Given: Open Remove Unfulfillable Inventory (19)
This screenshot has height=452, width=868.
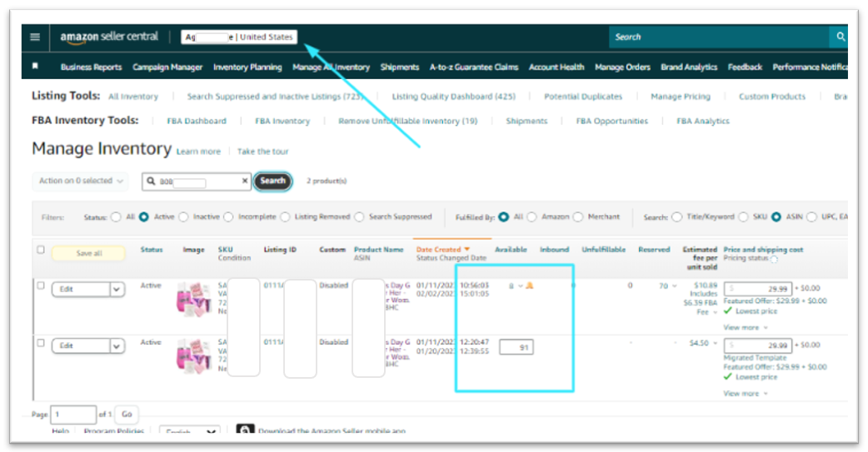Looking at the screenshot, I should [407, 122].
